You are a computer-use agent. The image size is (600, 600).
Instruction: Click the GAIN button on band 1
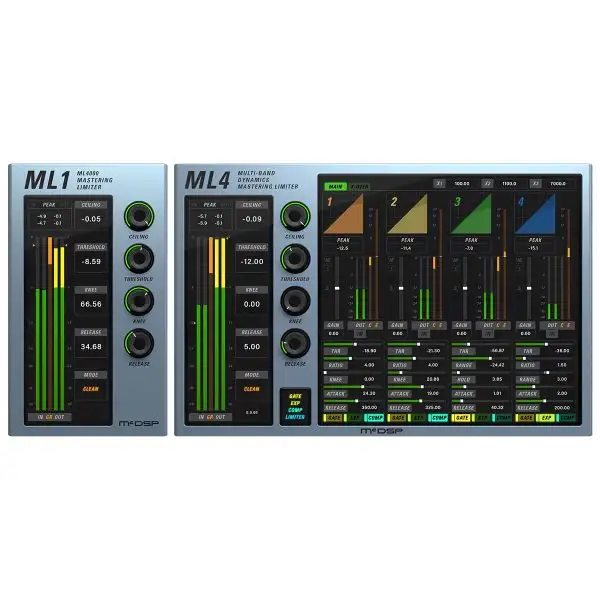coord(332,325)
